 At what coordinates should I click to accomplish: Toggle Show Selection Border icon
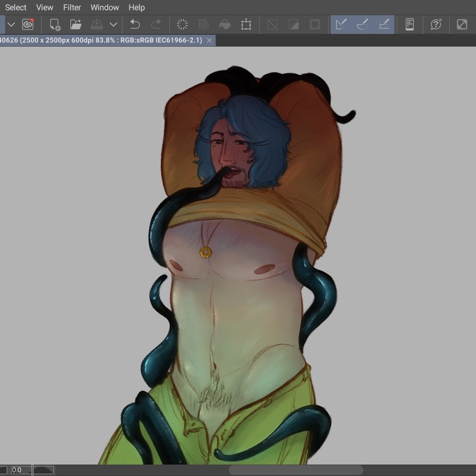315,24
